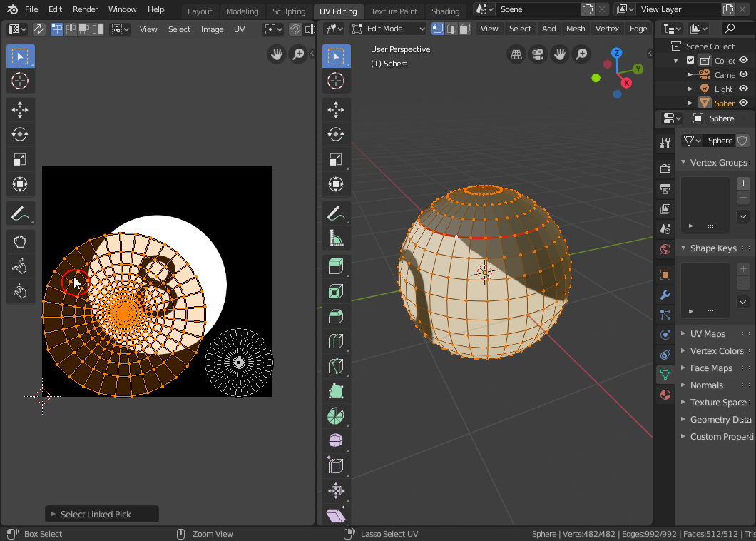Open the World properties tab icon
The height and width of the screenshot is (541, 756).
tap(665, 249)
